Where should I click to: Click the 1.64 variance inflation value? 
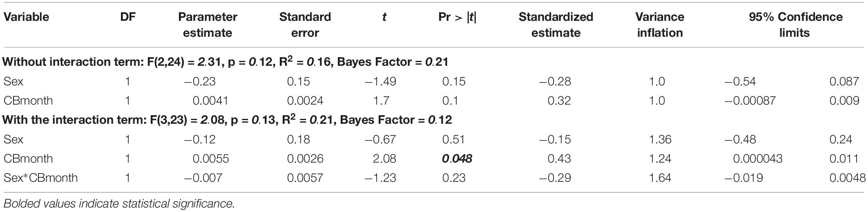(660, 178)
